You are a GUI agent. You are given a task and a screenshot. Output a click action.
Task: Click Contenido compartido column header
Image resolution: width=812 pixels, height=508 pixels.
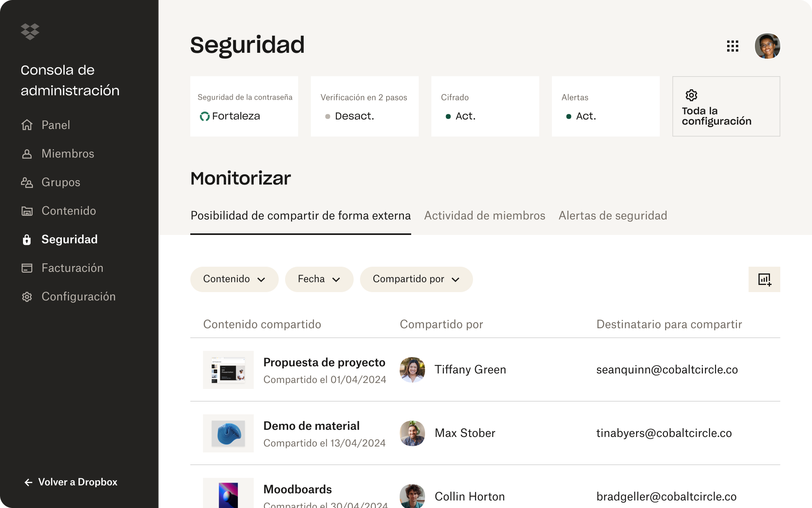tap(262, 324)
